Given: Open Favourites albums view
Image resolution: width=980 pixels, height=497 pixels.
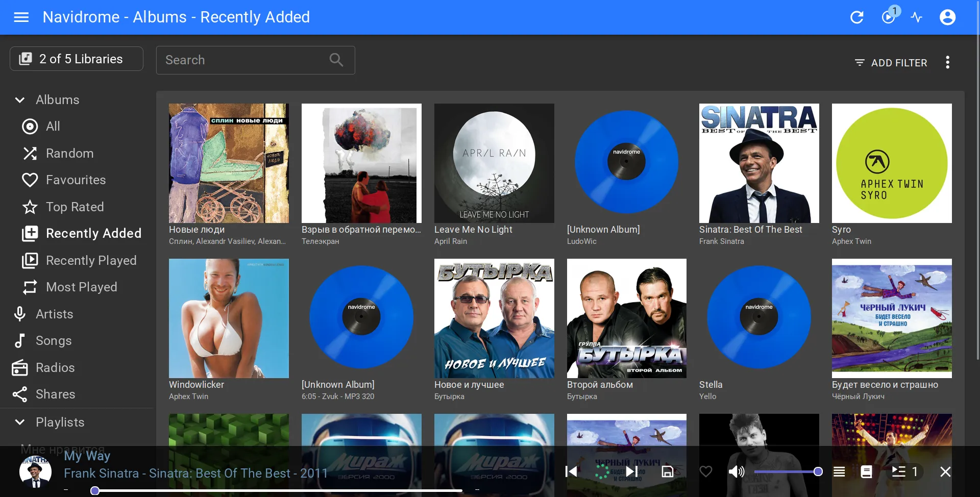Looking at the screenshot, I should (77, 180).
